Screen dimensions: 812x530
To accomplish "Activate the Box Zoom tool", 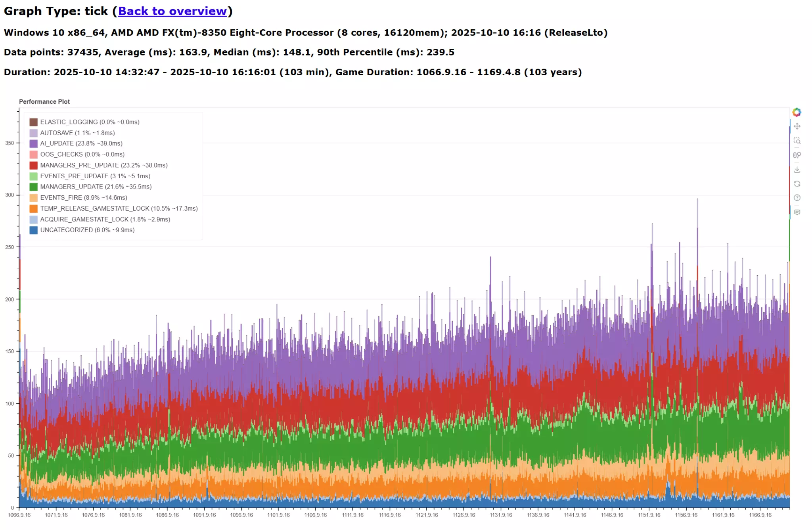I will pyautogui.click(x=797, y=141).
